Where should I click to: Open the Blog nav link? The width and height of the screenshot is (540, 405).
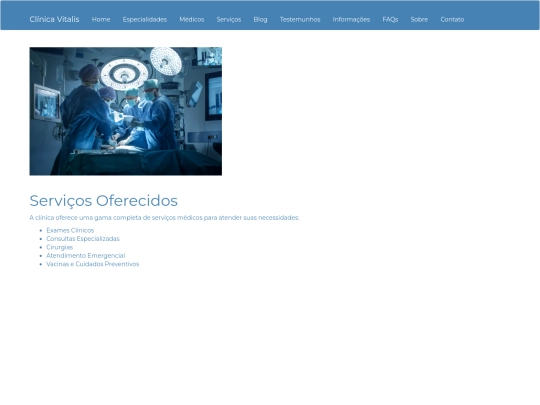(x=260, y=20)
